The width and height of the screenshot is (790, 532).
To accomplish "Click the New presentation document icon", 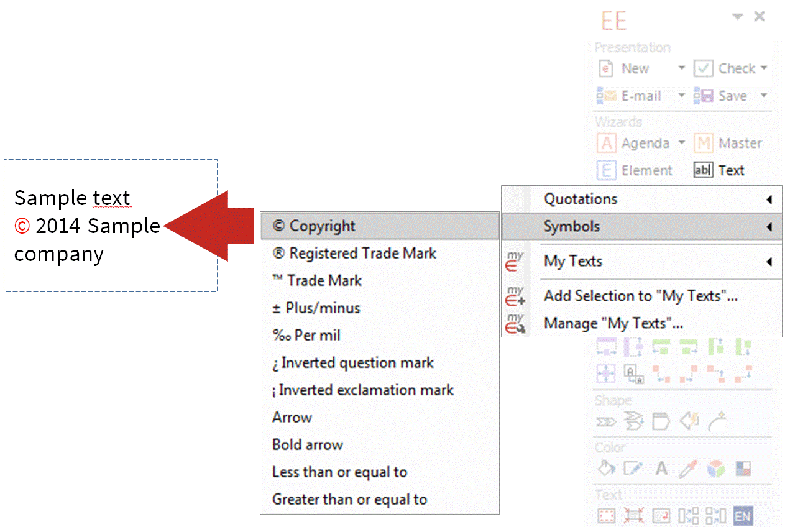I will pyautogui.click(x=606, y=68).
